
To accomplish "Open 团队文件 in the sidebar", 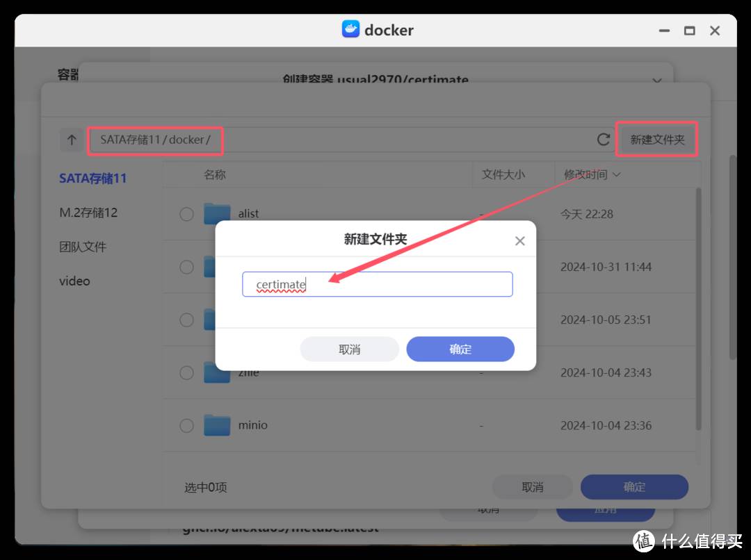I will click(83, 247).
